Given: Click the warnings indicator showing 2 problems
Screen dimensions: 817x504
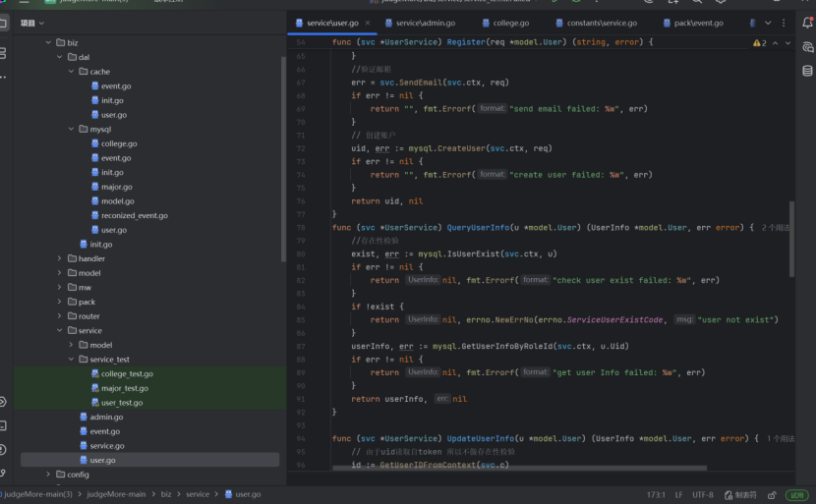Looking at the screenshot, I should (x=760, y=43).
